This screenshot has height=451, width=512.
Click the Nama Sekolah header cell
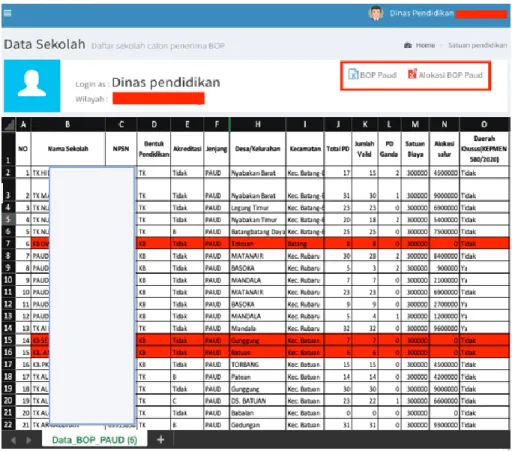click(68, 149)
